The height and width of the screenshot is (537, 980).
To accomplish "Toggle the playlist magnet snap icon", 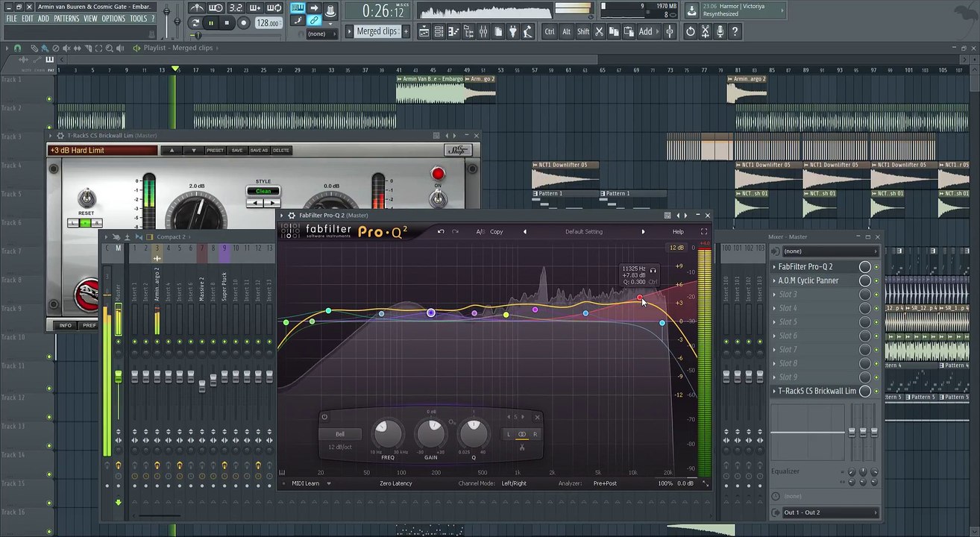I will click(17, 48).
